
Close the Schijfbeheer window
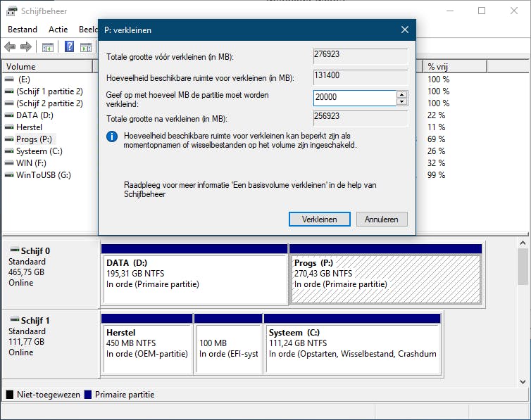[x=513, y=11]
